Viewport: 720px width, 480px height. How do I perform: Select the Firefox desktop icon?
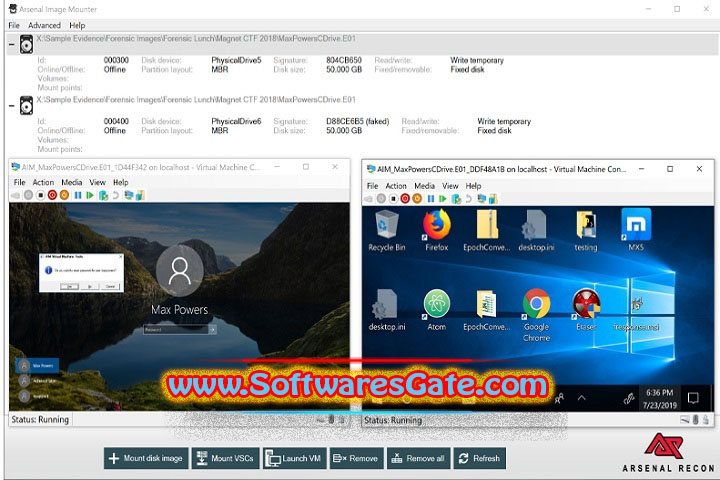coord(436,230)
